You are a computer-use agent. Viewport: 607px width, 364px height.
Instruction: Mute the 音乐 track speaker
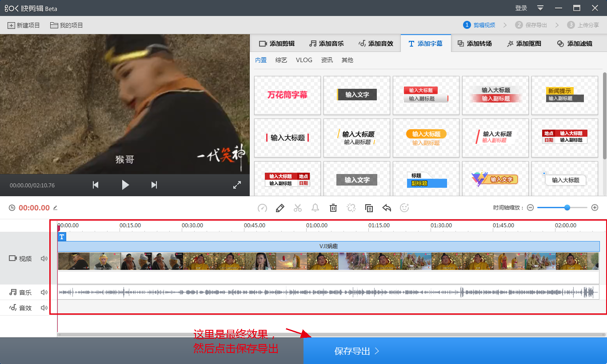coord(44,292)
